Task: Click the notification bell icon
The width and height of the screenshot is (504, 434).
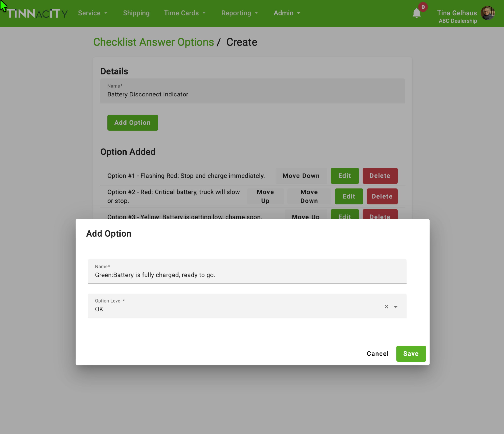Action: 416,13
